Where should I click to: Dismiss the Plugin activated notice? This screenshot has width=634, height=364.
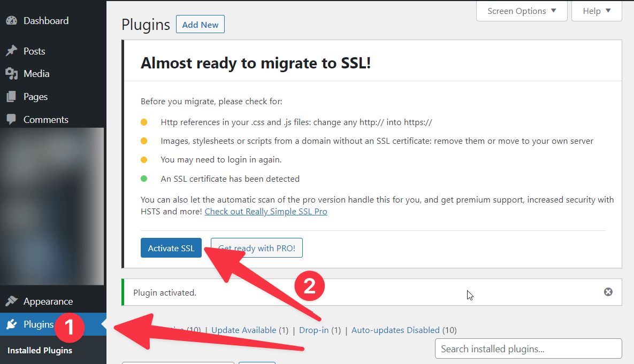tap(608, 292)
